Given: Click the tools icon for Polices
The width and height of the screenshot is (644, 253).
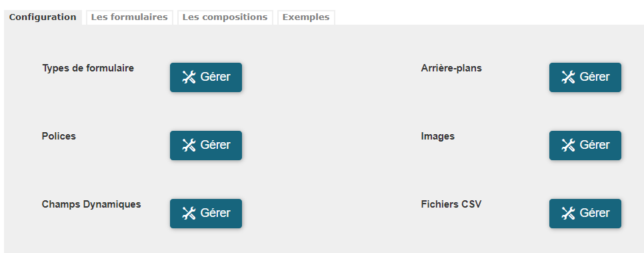Looking at the screenshot, I should tap(189, 146).
